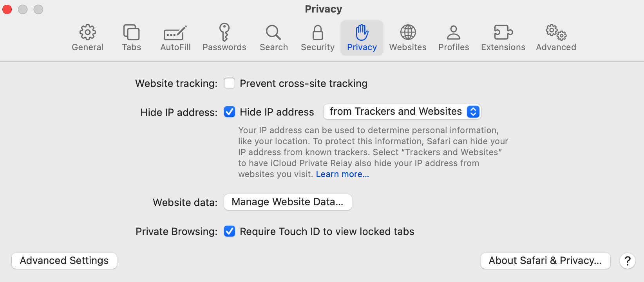
Task: Click Manage Website Data… button
Action: point(288,202)
